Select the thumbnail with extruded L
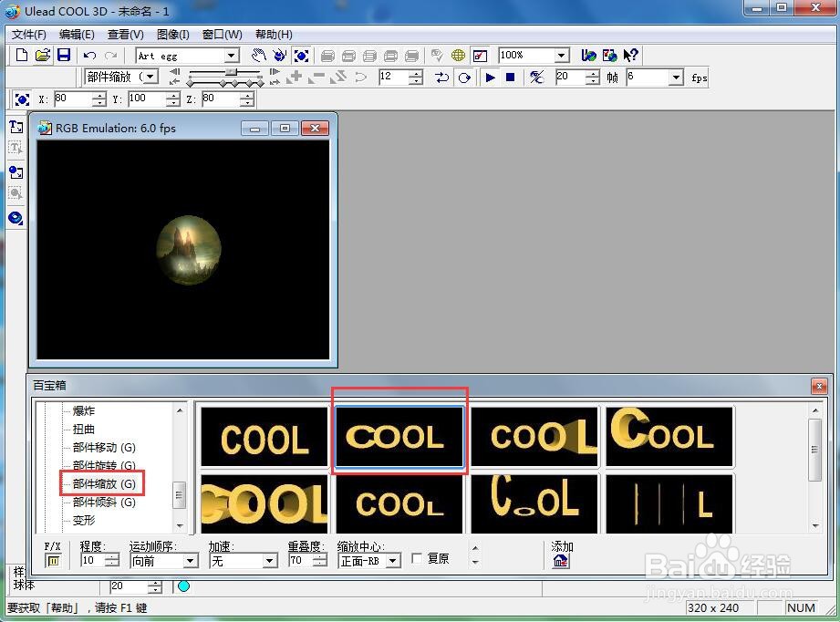The image size is (840, 622). (534, 437)
